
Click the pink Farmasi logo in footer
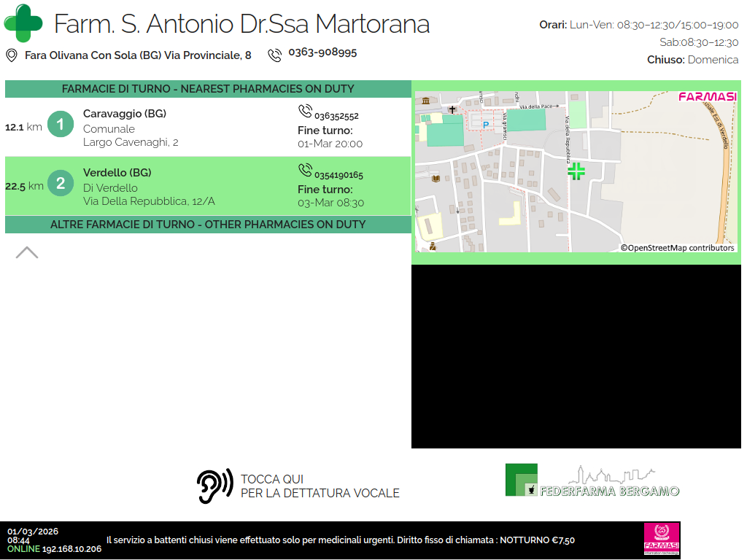click(661, 540)
